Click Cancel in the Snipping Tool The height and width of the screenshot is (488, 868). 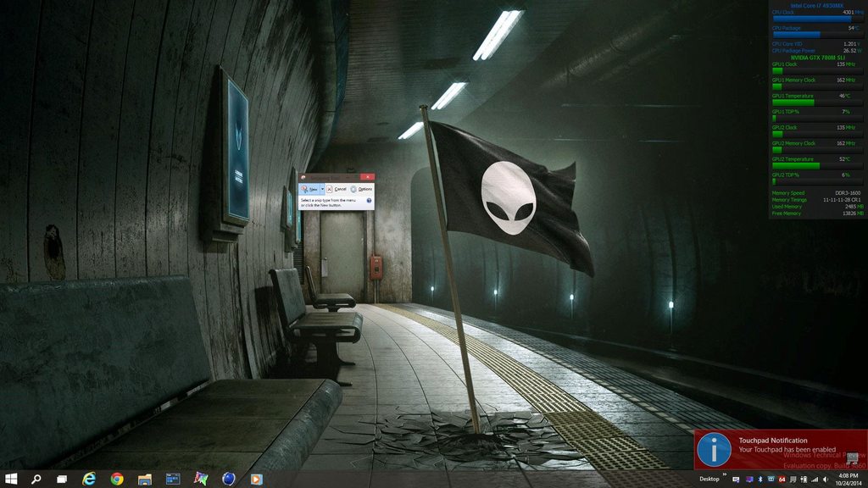pos(337,189)
